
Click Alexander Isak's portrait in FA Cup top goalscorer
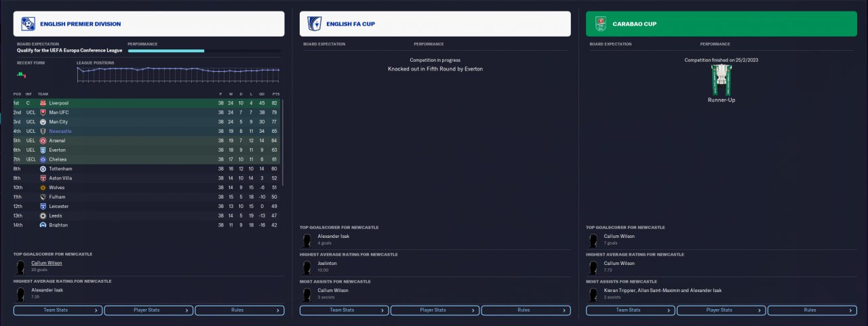click(x=307, y=239)
